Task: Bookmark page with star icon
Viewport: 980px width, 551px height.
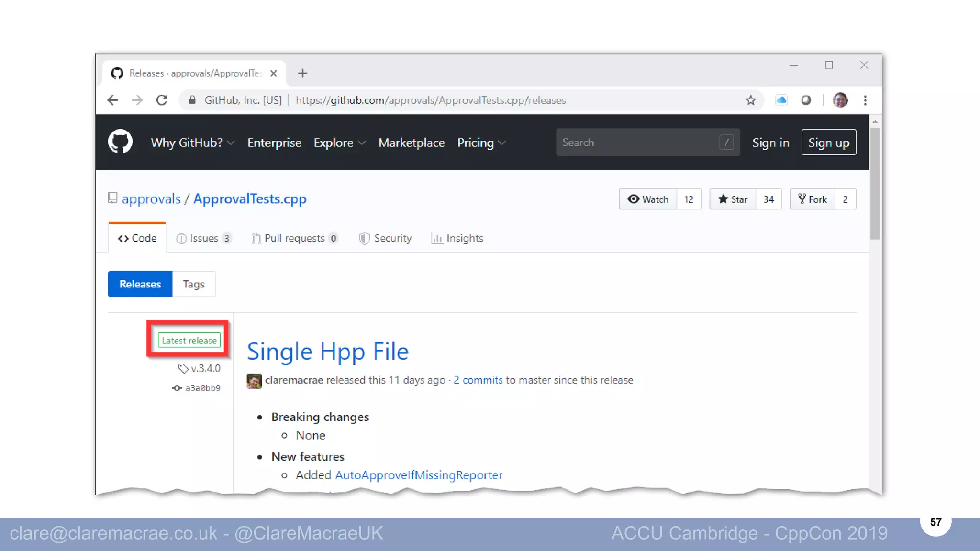Action: [750, 100]
